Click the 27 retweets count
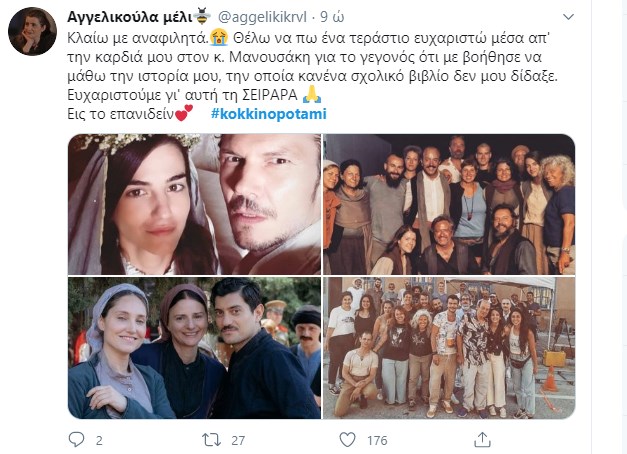This screenshot has height=454, width=627. (238, 440)
